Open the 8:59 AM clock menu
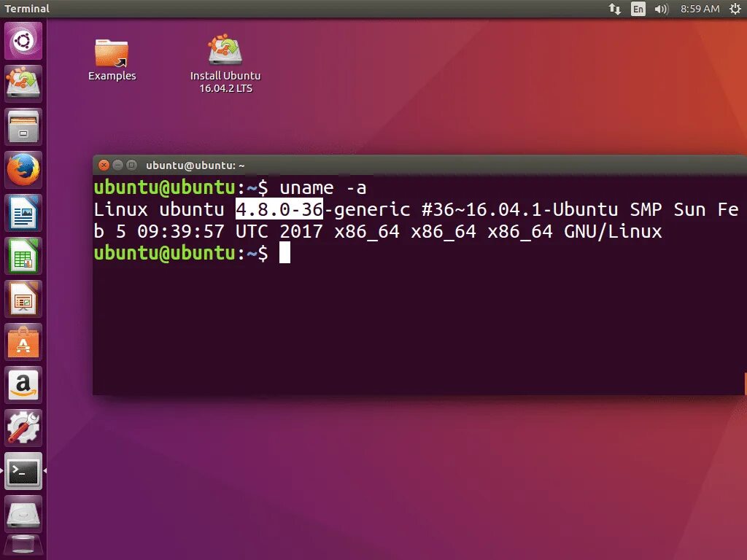Image resolution: width=747 pixels, height=560 pixels. coord(700,9)
